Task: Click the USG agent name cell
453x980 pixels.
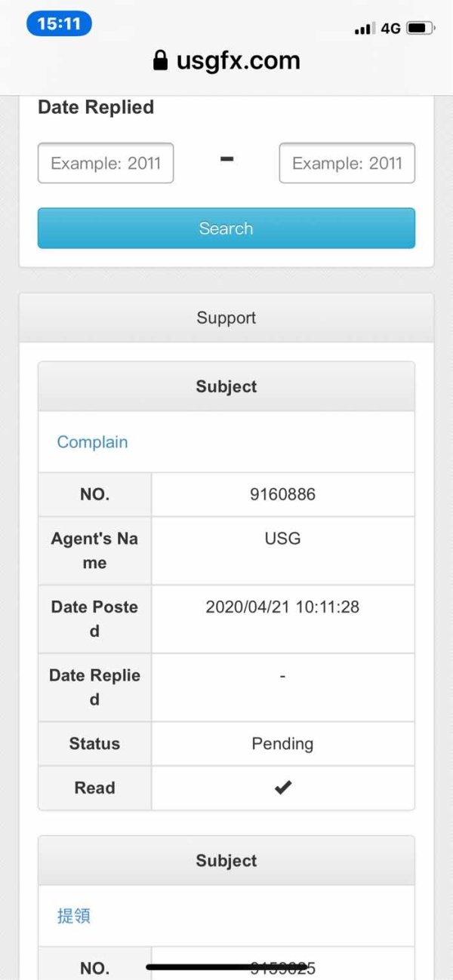Action: (282, 539)
